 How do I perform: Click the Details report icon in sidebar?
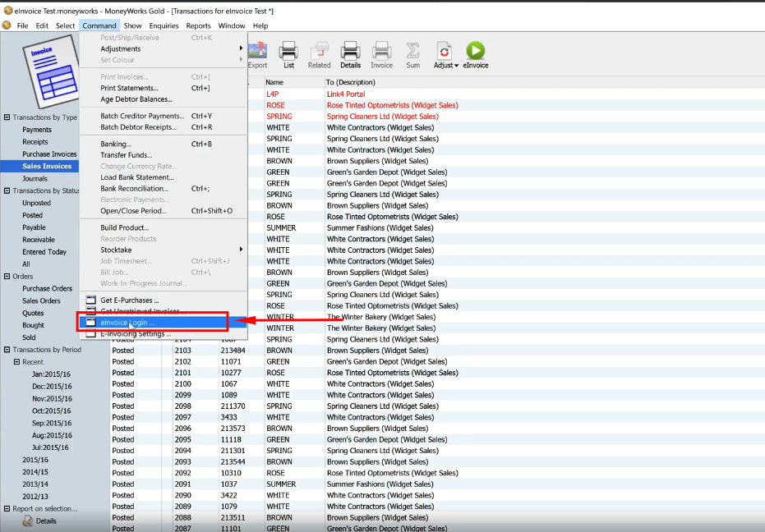(27, 521)
